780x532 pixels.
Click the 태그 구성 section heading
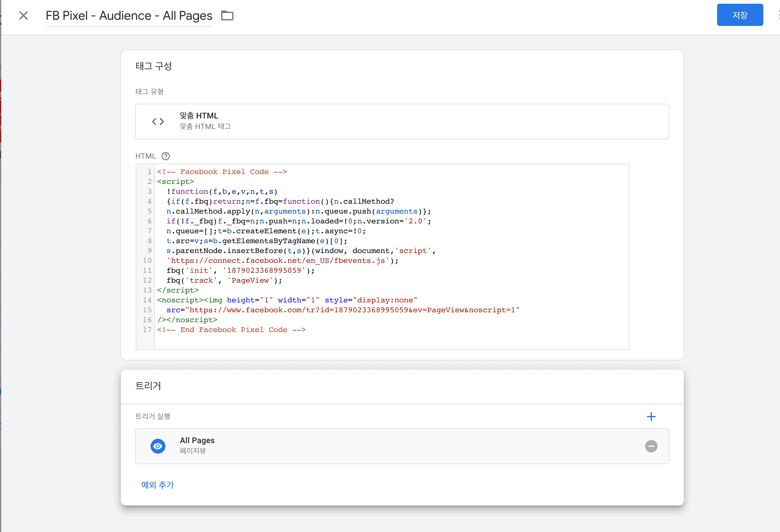153,66
